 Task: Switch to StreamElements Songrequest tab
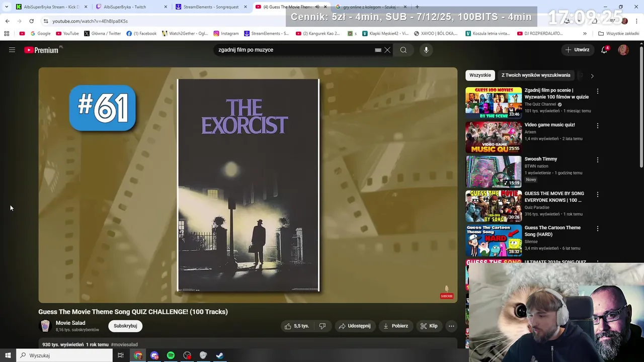click(211, 7)
